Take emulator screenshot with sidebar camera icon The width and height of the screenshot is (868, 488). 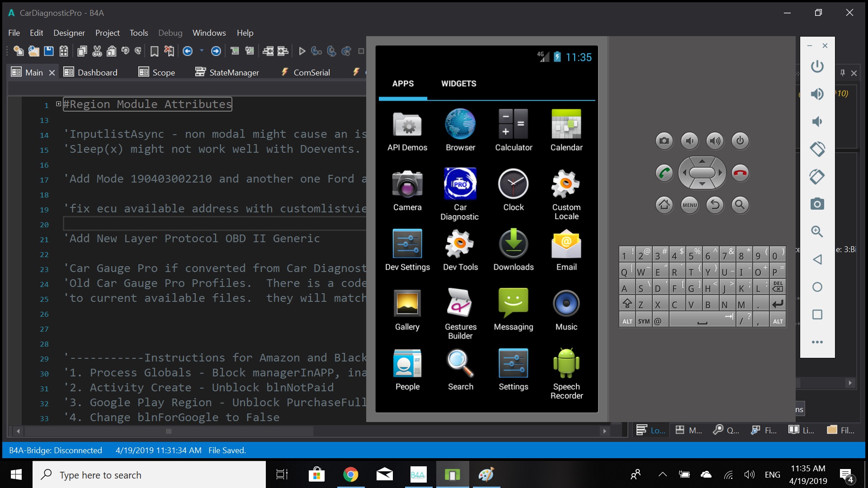pos(817,204)
